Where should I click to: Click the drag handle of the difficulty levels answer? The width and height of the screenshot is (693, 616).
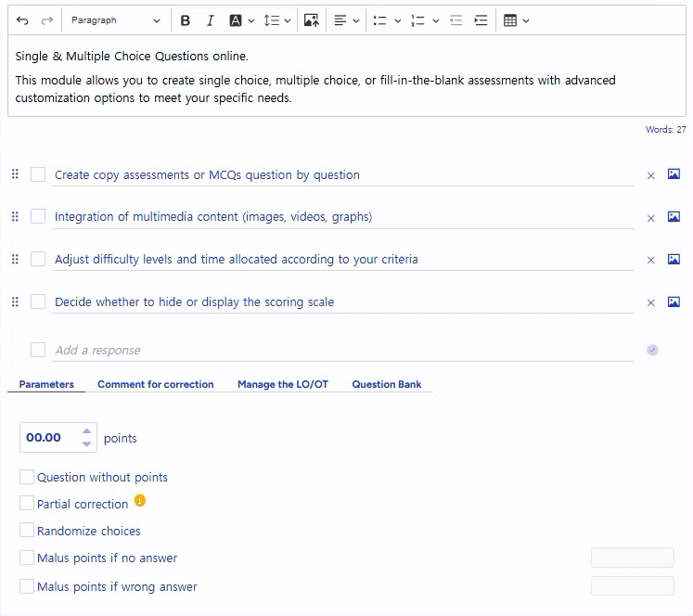(x=15, y=260)
